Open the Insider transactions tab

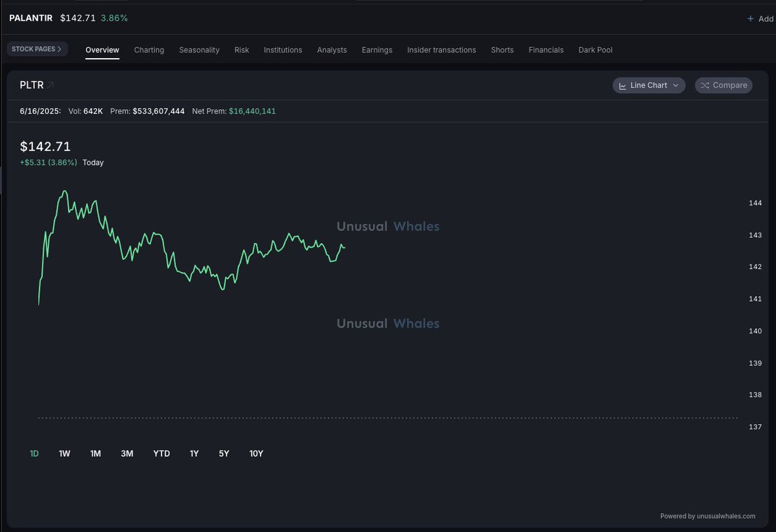point(442,50)
